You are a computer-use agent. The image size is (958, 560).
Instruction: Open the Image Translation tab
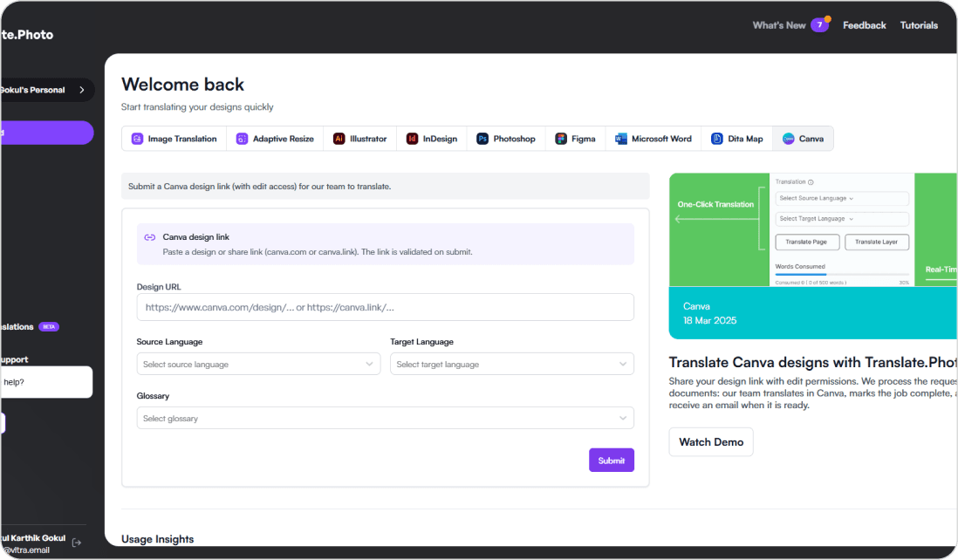[x=174, y=139]
